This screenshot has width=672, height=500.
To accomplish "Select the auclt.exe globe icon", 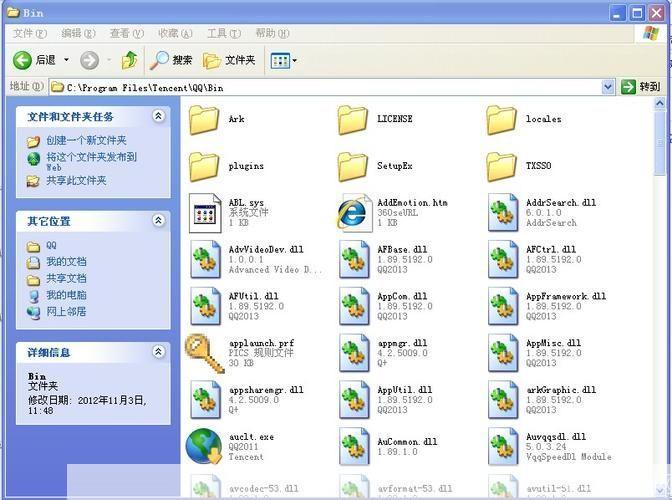I will [x=204, y=446].
